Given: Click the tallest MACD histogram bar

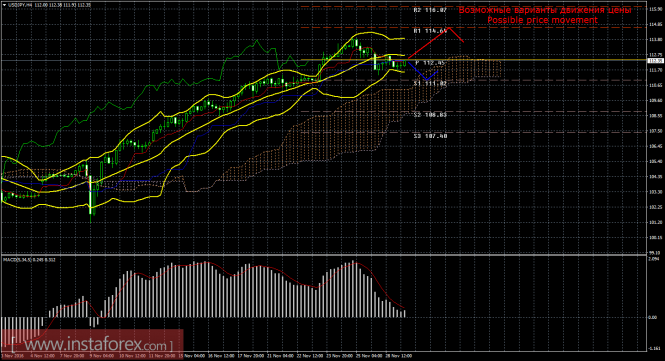Looking at the screenshot, I should tap(352, 289).
